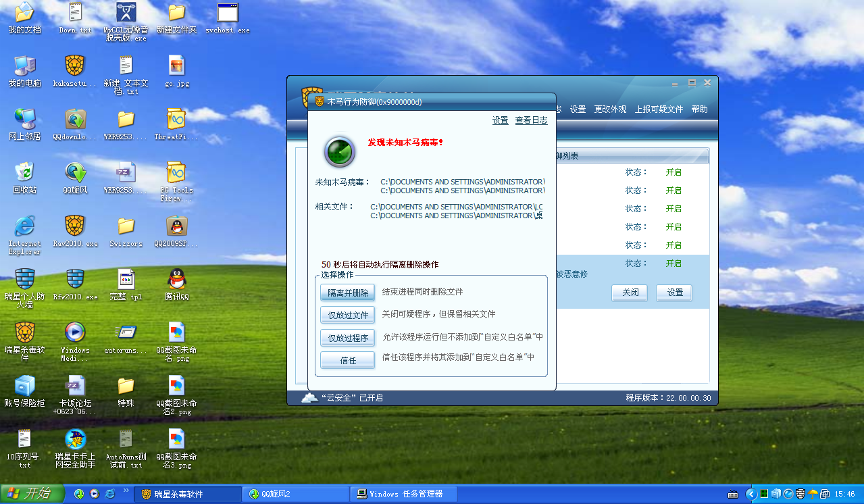Click the 信任 button
The width and height of the screenshot is (864, 504).
point(347,360)
